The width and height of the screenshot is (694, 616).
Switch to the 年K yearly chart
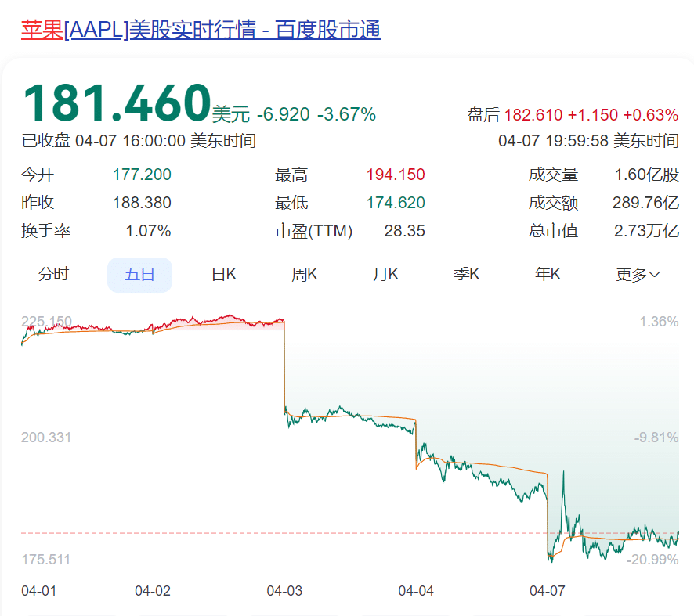point(548,274)
